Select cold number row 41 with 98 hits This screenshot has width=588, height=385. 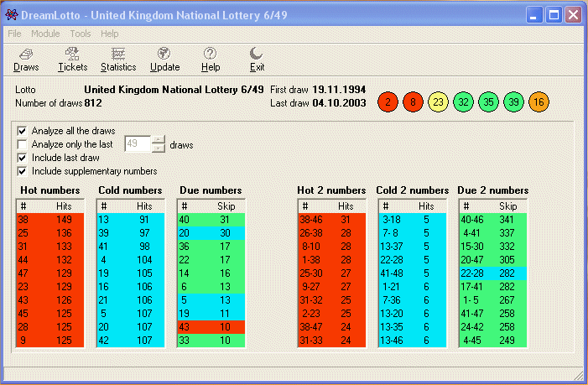pos(131,247)
